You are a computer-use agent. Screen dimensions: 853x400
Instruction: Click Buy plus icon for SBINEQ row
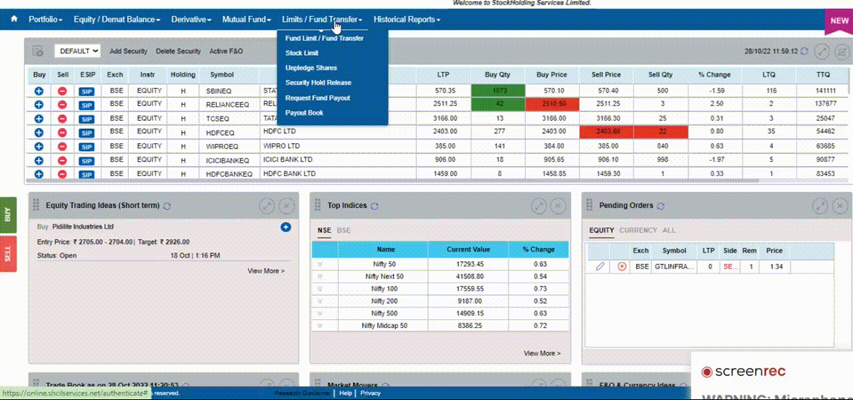click(39, 91)
